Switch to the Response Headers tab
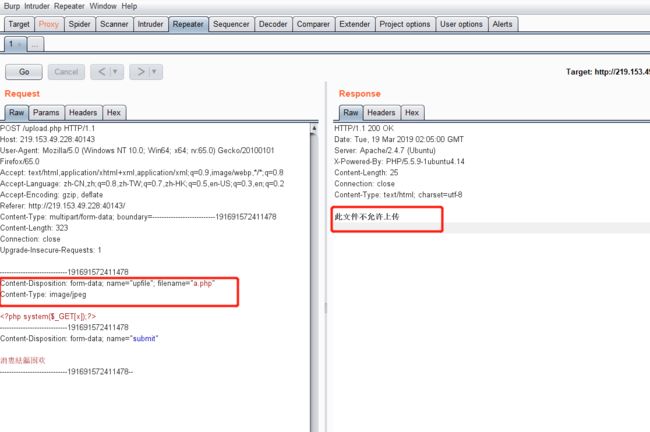The image size is (650, 432). click(x=381, y=112)
